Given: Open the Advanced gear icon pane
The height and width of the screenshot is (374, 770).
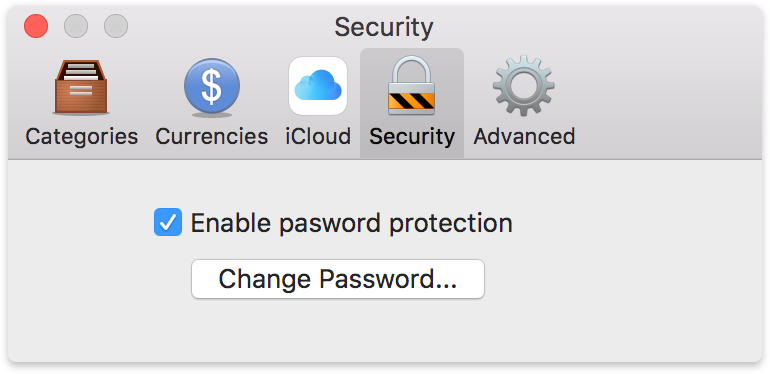Looking at the screenshot, I should [523, 85].
